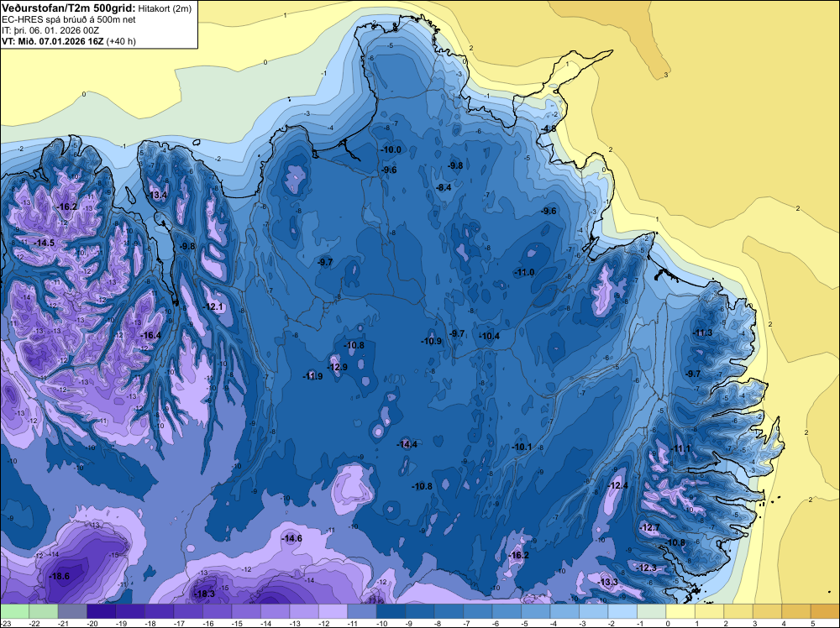Viewport: 840px width, 628px height.
Task: Click the -12.7 temperature value
Action: [x=649, y=527]
